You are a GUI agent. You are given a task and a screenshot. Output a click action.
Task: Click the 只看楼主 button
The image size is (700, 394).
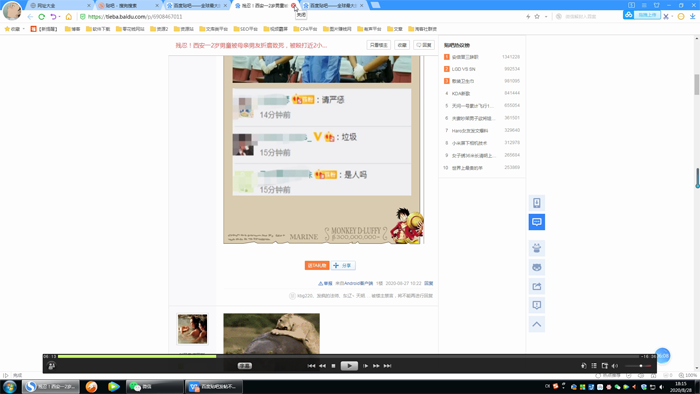point(379,45)
